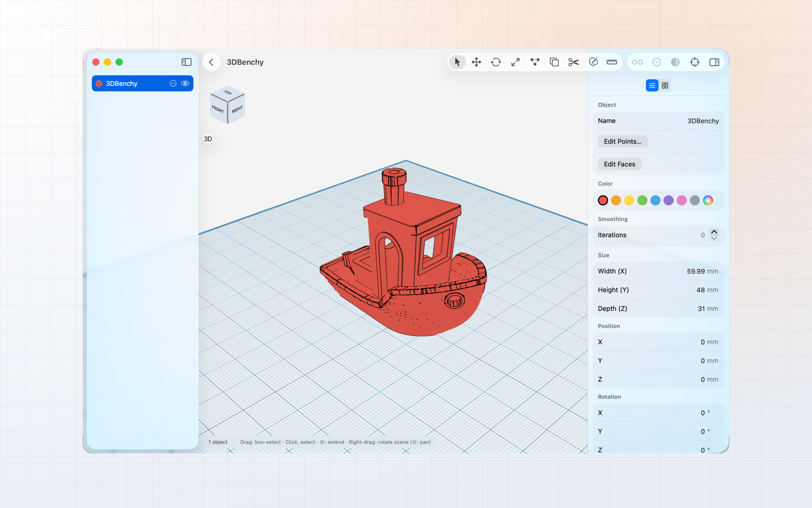Switch to the sliders properties tab
This screenshot has height=508, width=812.
click(652, 86)
